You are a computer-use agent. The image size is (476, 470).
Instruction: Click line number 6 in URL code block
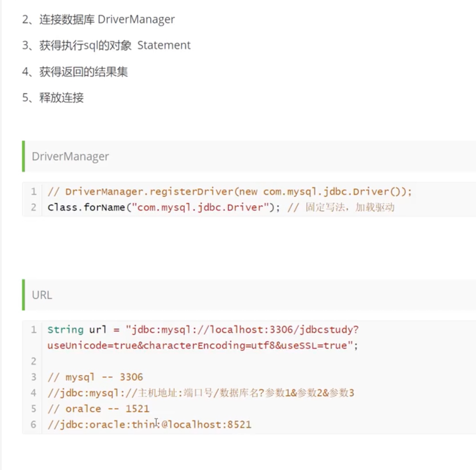pyautogui.click(x=34, y=425)
